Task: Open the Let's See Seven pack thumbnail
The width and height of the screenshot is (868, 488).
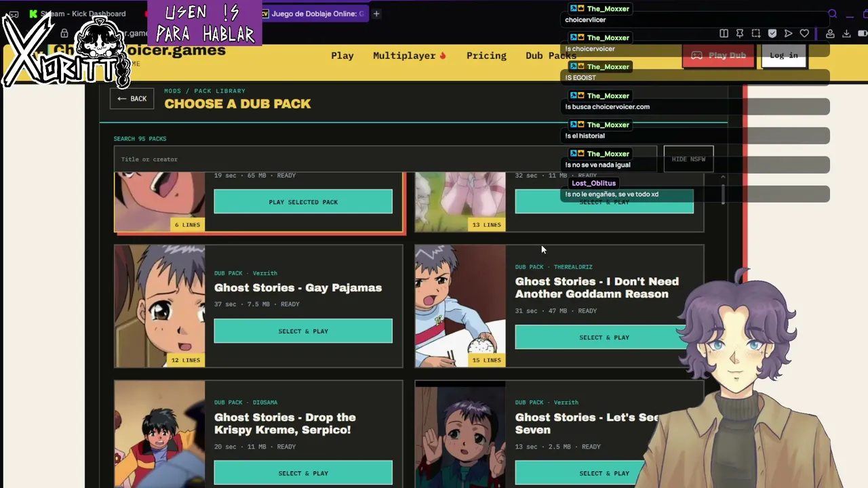Action: point(460,434)
